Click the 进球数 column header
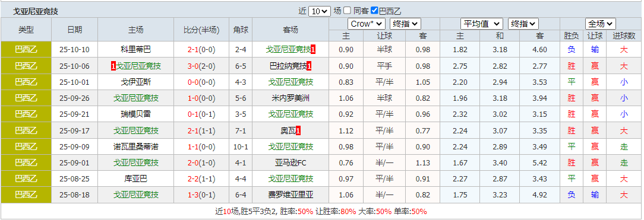 tap(624, 36)
